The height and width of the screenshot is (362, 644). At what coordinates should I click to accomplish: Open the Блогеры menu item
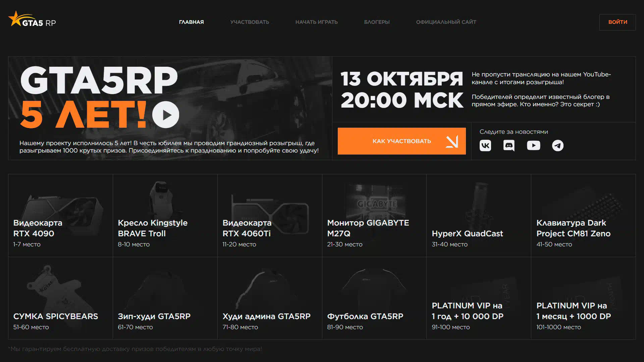377,22
